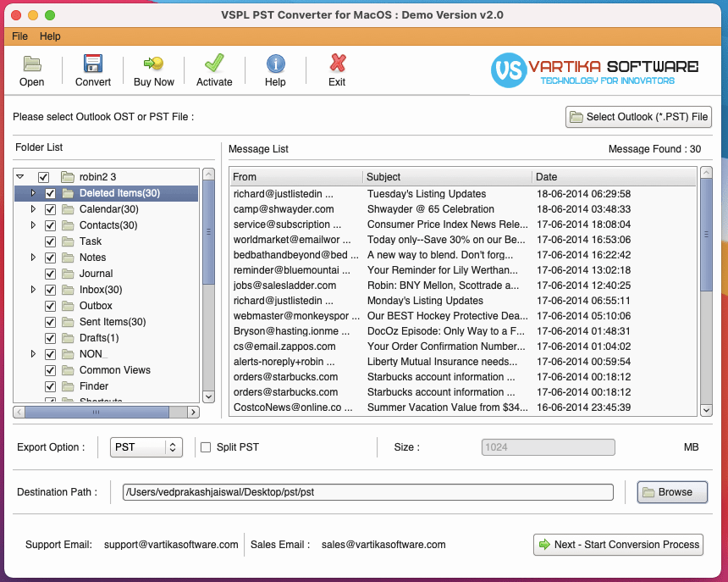This screenshot has height=582, width=728.
Task: Click Select Outlook (*.PST) File button
Action: pyautogui.click(x=638, y=117)
